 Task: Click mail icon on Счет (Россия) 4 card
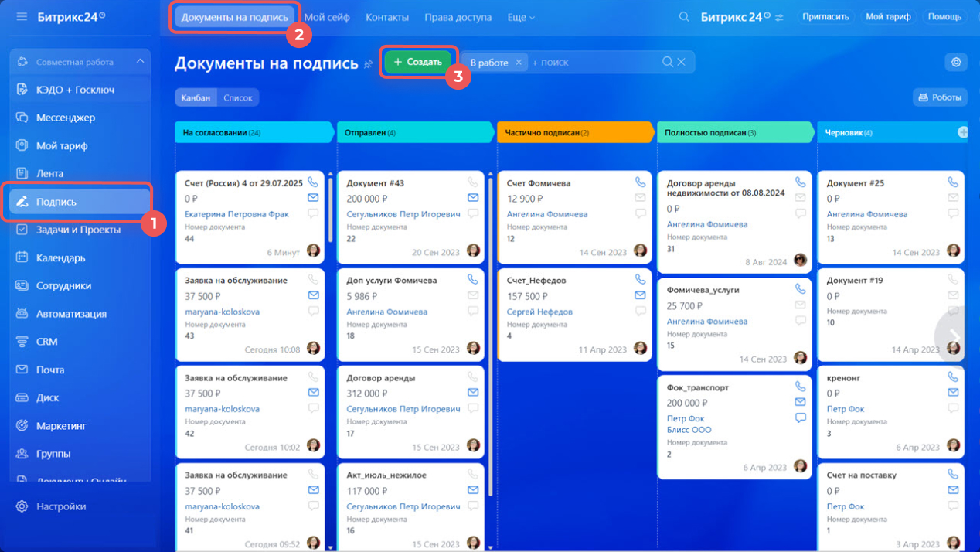coord(313,198)
